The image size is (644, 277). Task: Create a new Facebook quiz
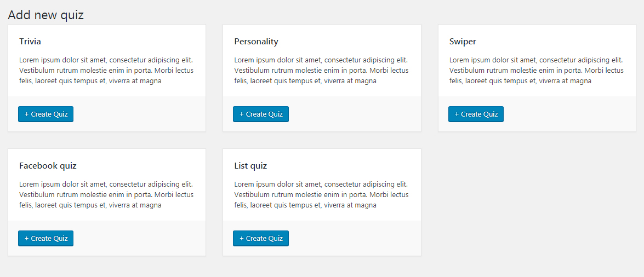[x=45, y=239]
